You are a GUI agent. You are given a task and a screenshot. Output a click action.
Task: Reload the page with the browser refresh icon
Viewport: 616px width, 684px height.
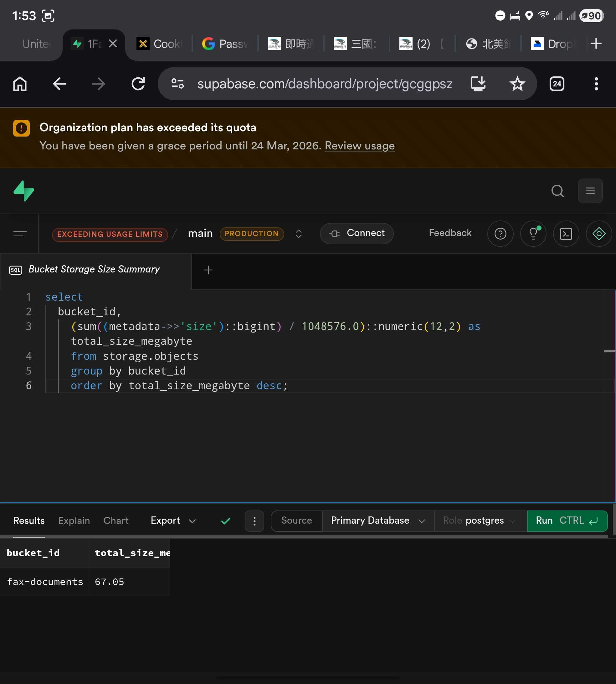(x=138, y=84)
